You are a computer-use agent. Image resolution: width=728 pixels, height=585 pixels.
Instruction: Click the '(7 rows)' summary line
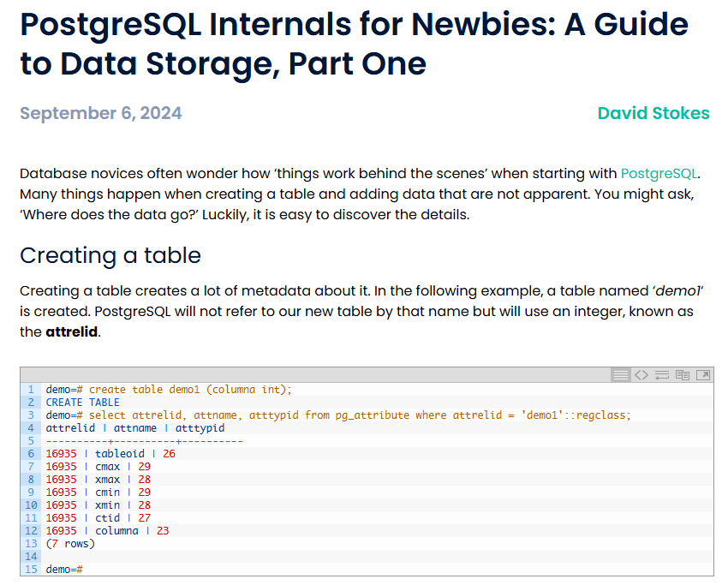point(70,544)
